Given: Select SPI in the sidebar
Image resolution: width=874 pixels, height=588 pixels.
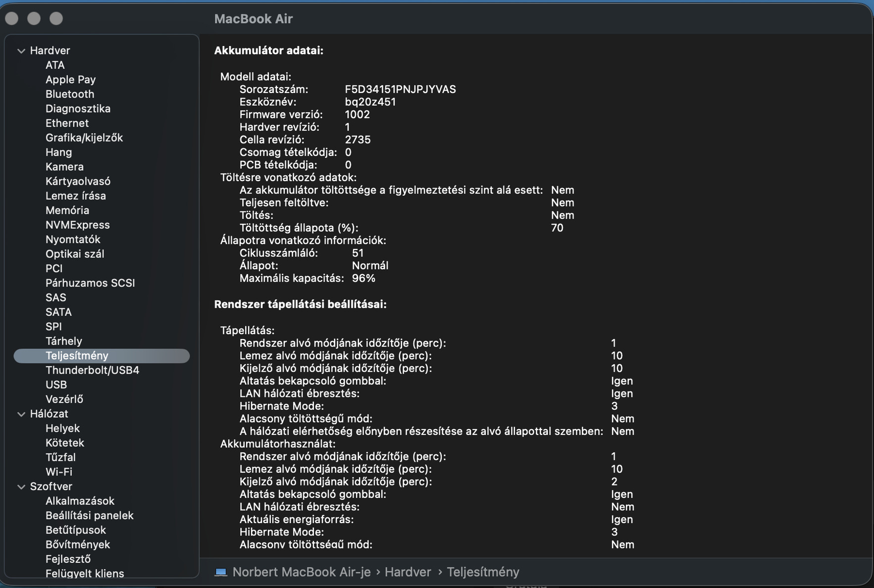Looking at the screenshot, I should (x=53, y=327).
